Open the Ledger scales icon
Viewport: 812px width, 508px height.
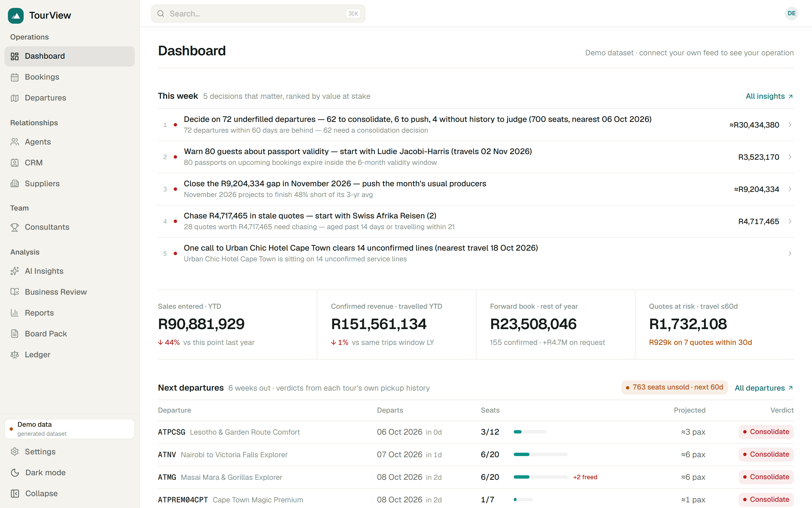(x=14, y=354)
